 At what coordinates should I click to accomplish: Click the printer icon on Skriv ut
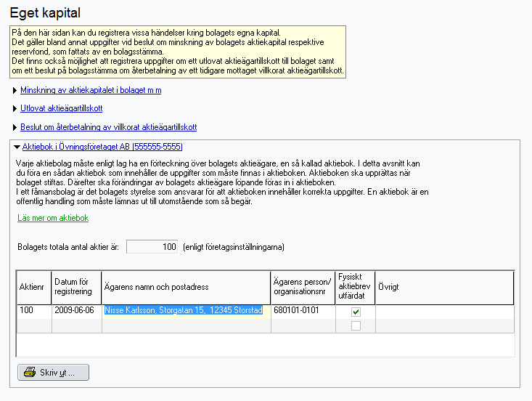pyautogui.click(x=30, y=372)
